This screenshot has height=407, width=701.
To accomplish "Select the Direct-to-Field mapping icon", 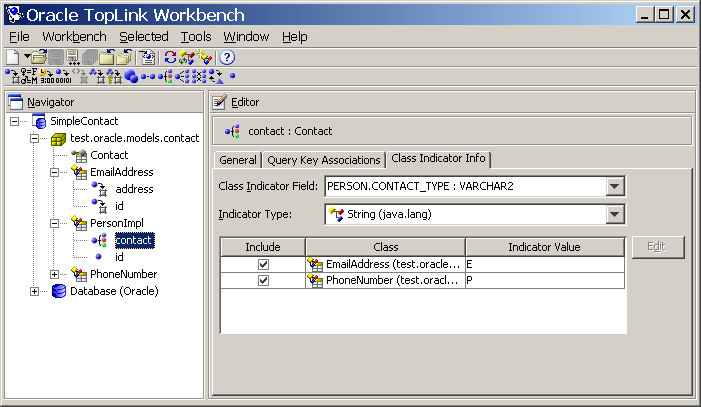I will click(x=12, y=76).
